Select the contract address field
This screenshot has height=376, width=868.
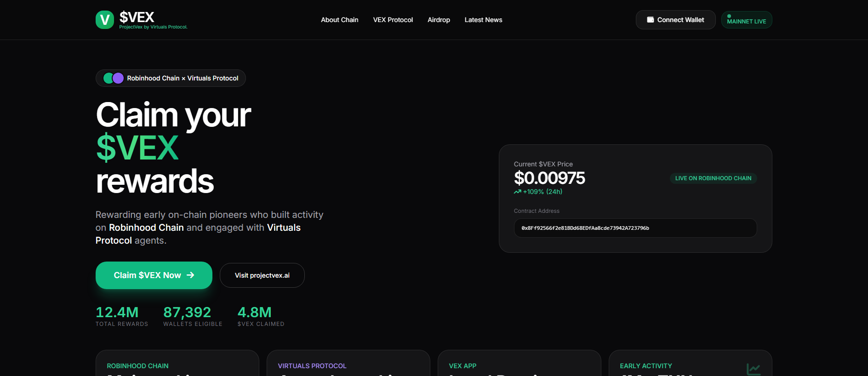tap(635, 228)
